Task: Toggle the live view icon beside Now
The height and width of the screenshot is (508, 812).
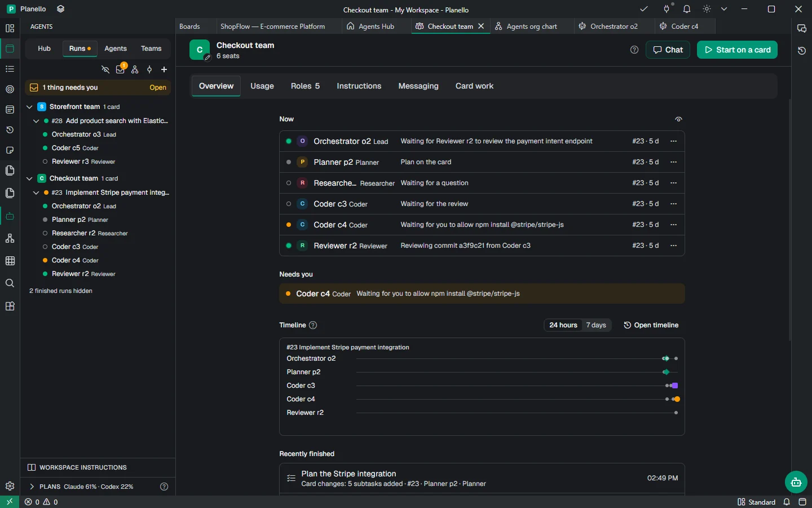Action: point(679,119)
